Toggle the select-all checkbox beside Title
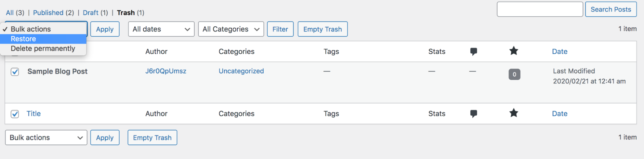This screenshot has width=644, height=159. click(15, 114)
